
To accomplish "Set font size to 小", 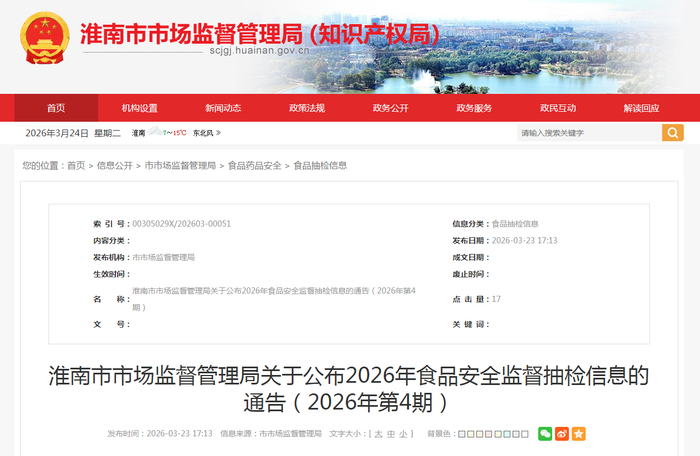I will (x=403, y=434).
